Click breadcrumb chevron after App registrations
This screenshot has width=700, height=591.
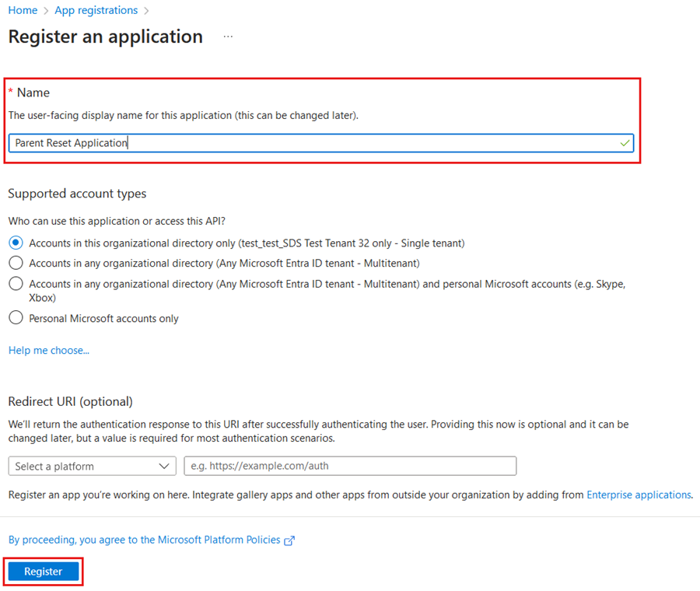(146, 11)
